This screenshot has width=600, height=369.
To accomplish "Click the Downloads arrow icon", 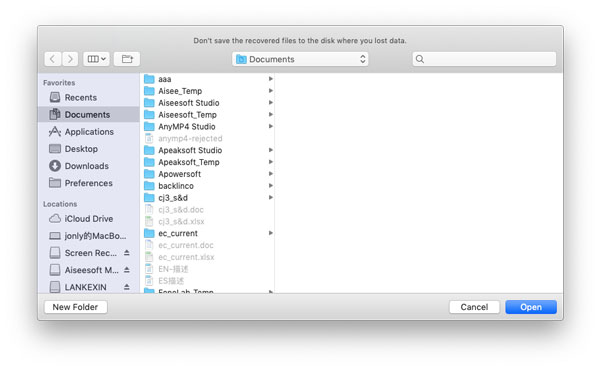I will coord(55,166).
